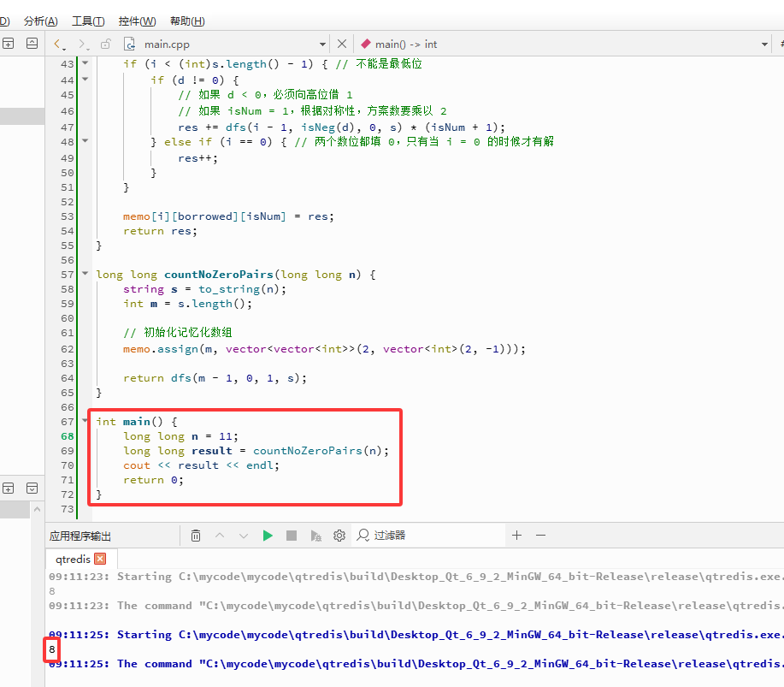
Task: Switch to the qtredis output tab
Action: click(73, 559)
